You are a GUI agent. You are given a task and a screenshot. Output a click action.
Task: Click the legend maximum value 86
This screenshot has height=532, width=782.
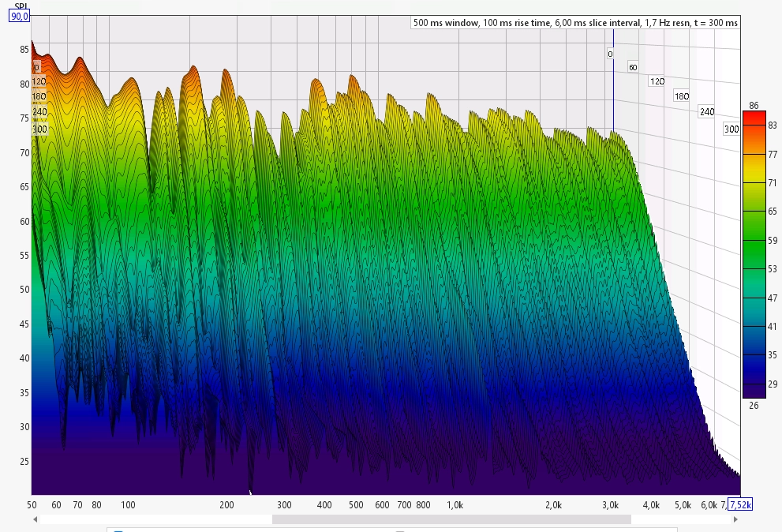tap(754, 106)
